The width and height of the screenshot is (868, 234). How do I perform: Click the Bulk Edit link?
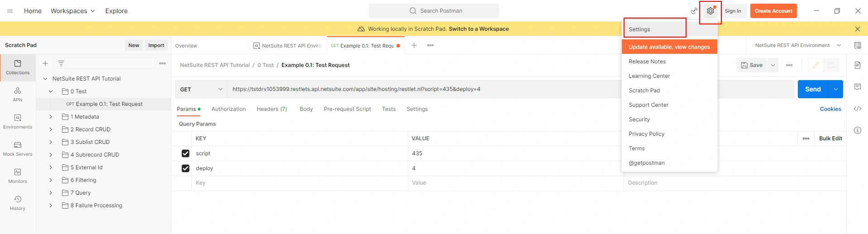click(x=830, y=138)
